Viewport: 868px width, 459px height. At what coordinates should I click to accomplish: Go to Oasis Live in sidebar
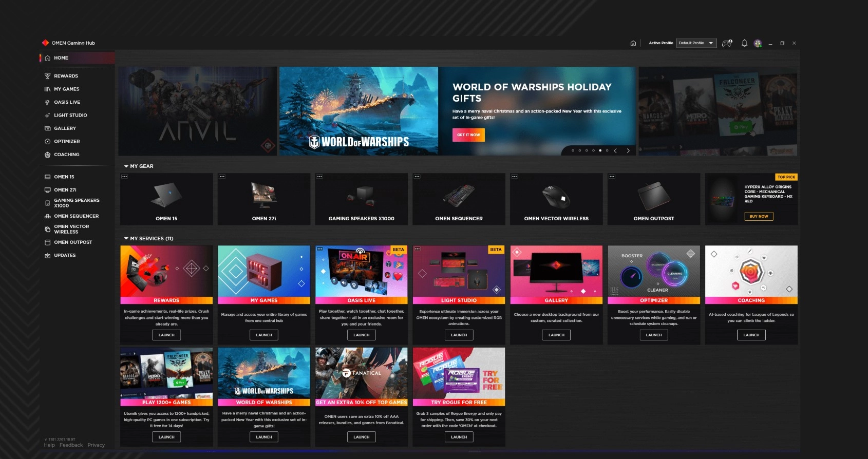[67, 102]
